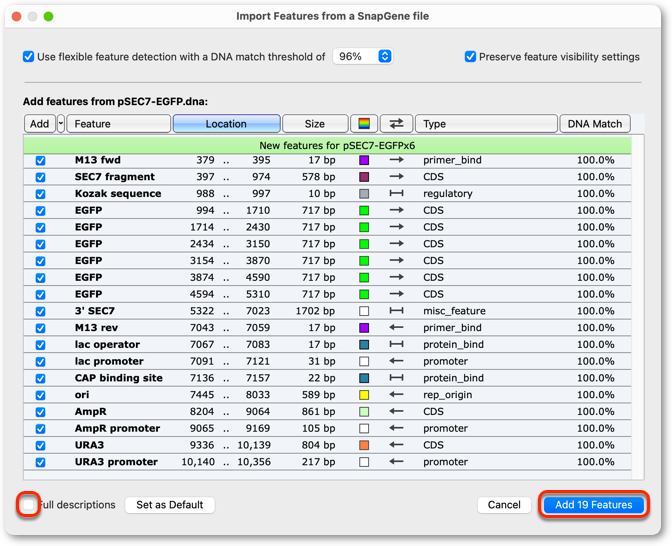
Task: Select the AmpR promoter feature name
Action: [x=117, y=428]
